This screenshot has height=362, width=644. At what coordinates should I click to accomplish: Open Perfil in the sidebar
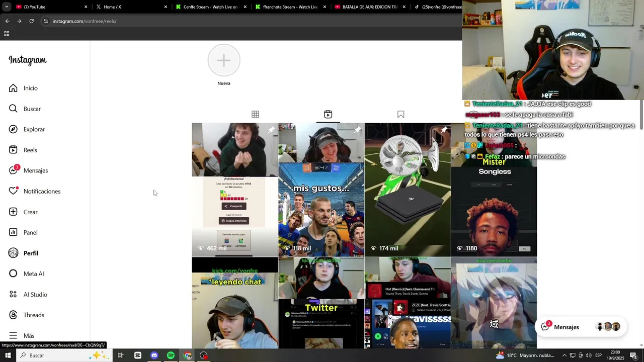tap(24, 253)
